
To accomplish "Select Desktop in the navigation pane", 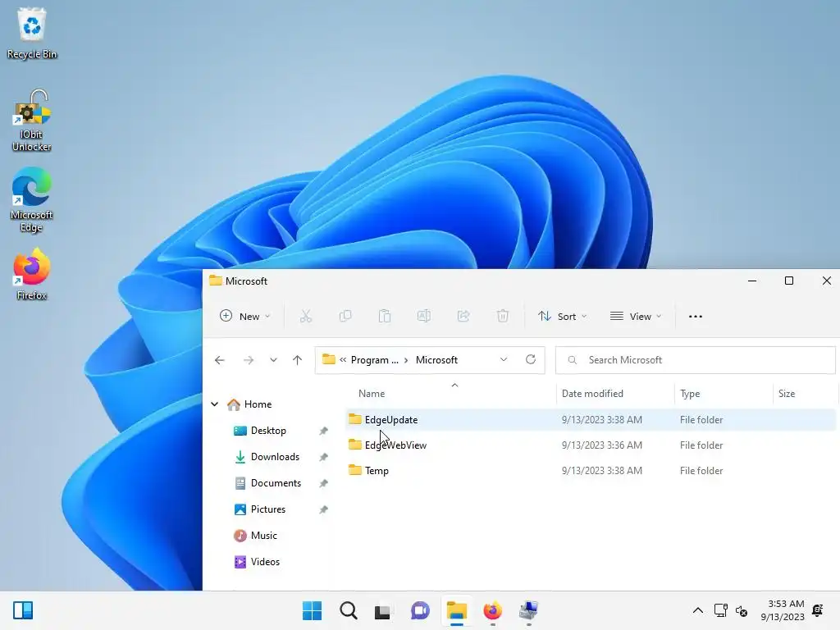I will pyautogui.click(x=268, y=431).
